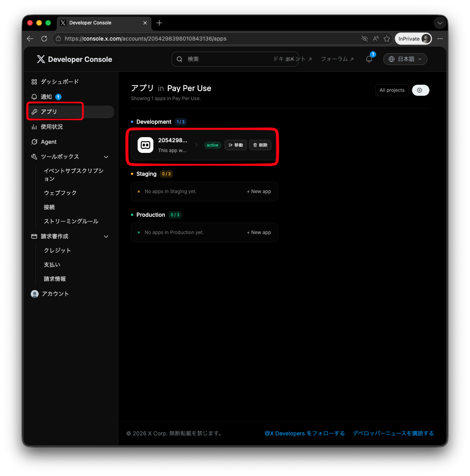Open the 日本語 language dropdown
470x476 pixels.
coord(405,59)
